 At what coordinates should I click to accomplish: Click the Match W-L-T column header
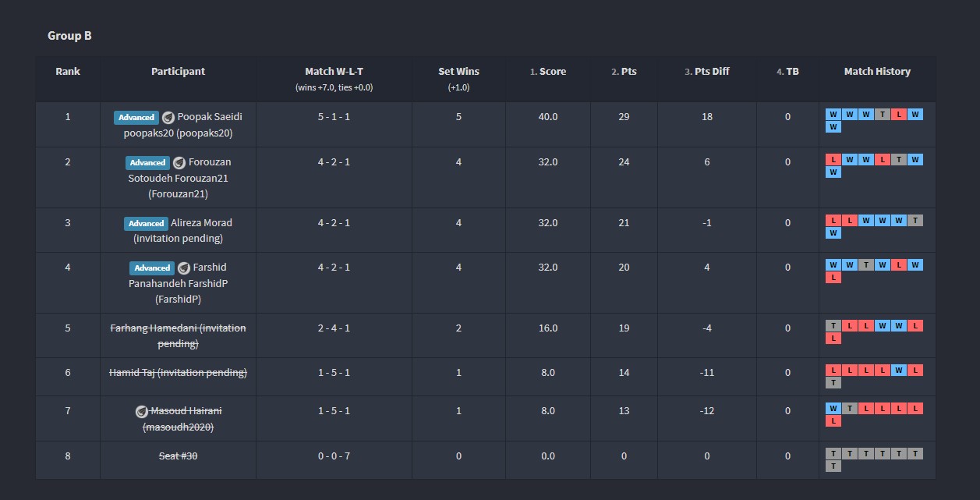coord(334,72)
